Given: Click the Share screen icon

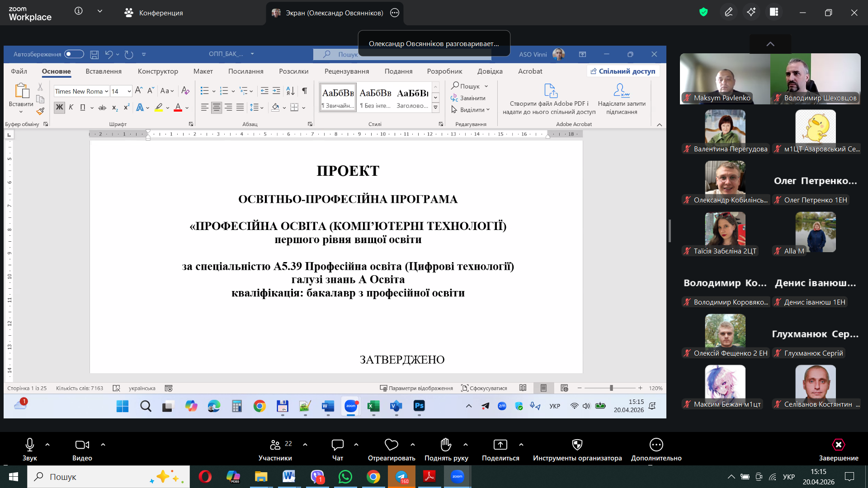Looking at the screenshot, I should (x=500, y=445).
